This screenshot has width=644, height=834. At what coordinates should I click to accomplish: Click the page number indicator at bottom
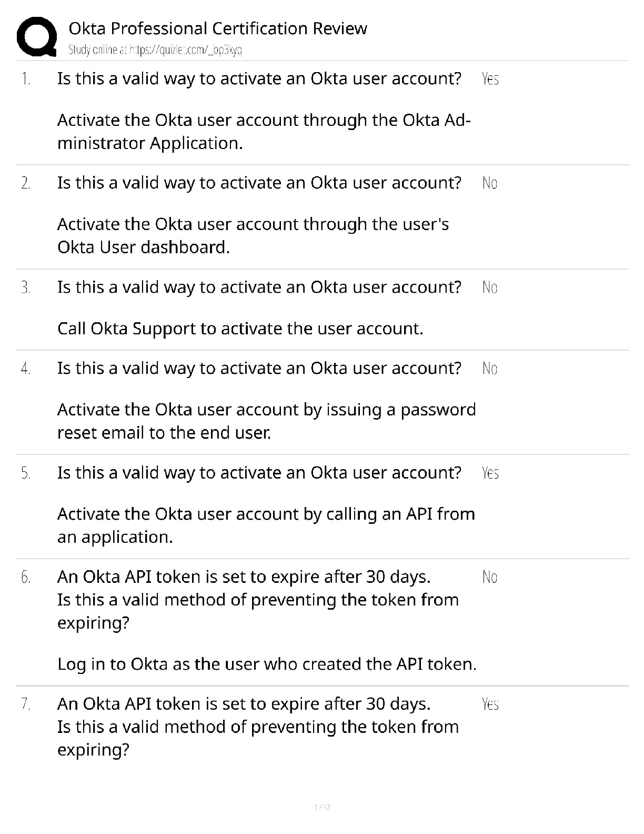coord(321,807)
